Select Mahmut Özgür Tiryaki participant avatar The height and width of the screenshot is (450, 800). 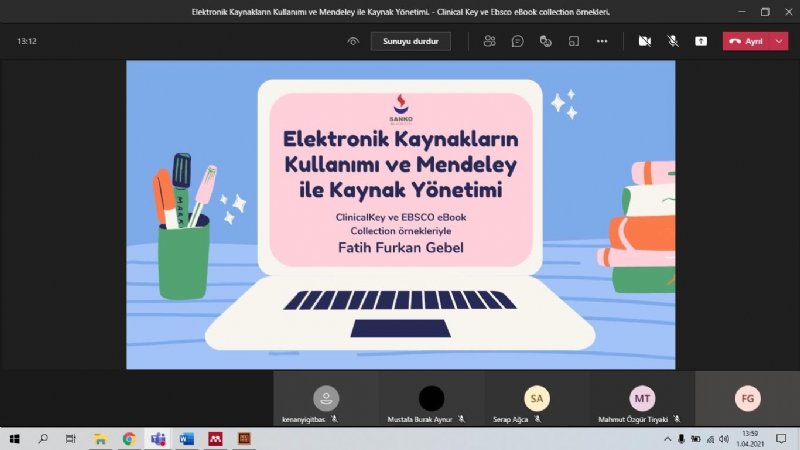[642, 398]
